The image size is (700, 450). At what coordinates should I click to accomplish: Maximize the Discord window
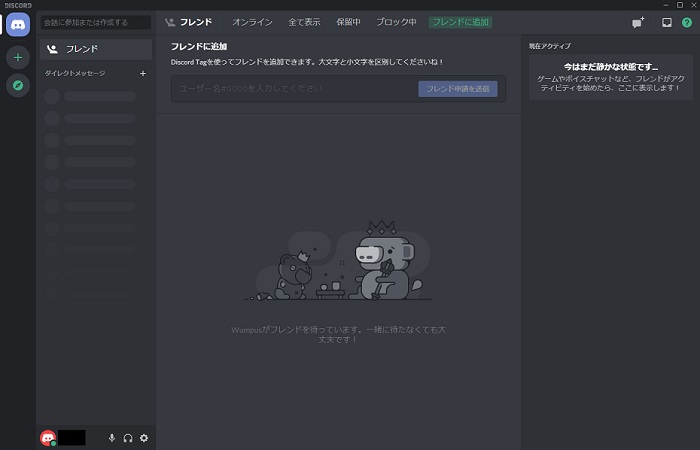click(680, 5)
